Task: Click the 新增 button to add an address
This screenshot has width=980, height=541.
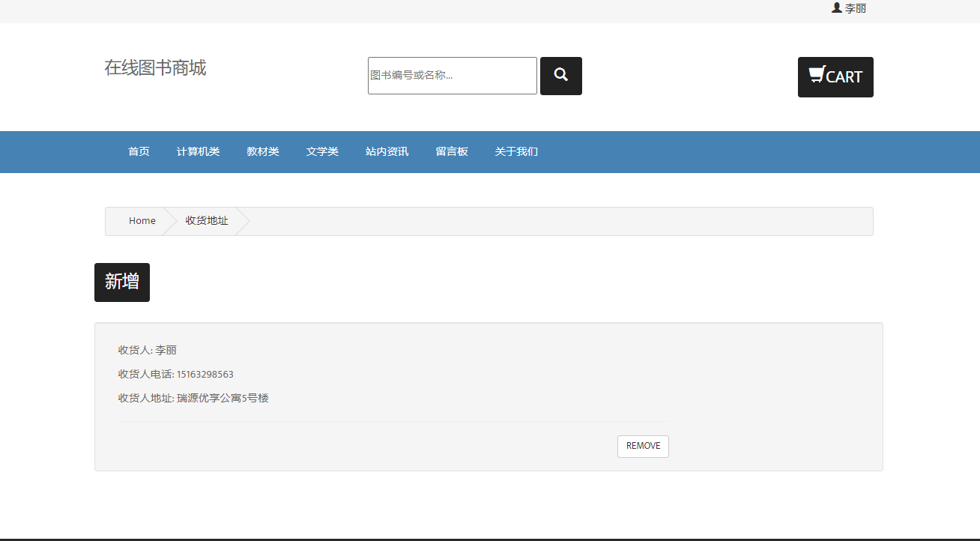Action: pyautogui.click(x=121, y=282)
